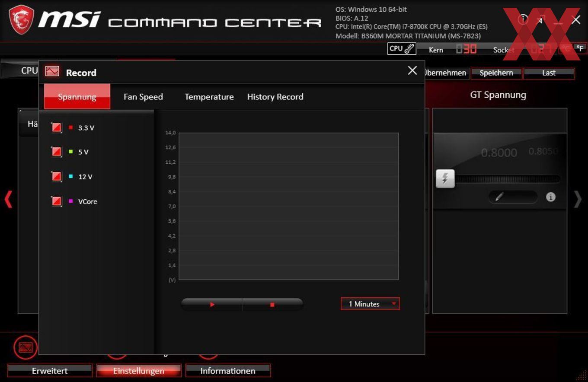Screen dimensions: 588x382
Task: Click inside the voltage graph area
Action: (x=288, y=206)
